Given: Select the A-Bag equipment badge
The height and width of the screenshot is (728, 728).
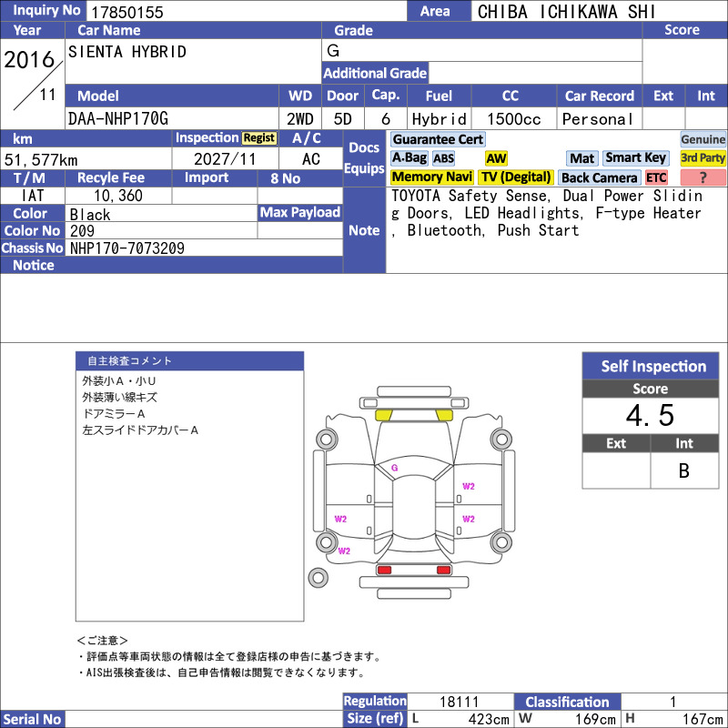Looking at the screenshot, I should click(x=409, y=158).
